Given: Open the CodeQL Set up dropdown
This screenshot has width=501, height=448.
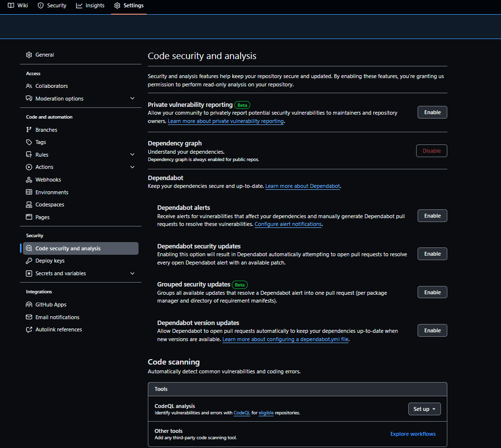Looking at the screenshot, I should click(x=424, y=409).
